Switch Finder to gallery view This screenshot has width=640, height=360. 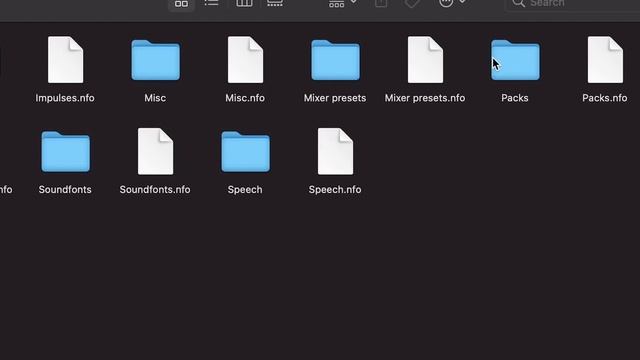pos(275,3)
